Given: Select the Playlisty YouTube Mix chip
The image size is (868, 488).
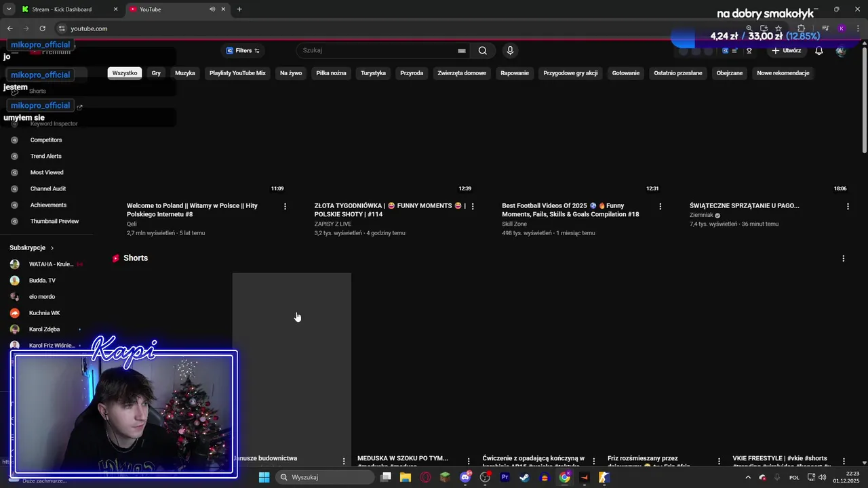Looking at the screenshot, I should (237, 73).
